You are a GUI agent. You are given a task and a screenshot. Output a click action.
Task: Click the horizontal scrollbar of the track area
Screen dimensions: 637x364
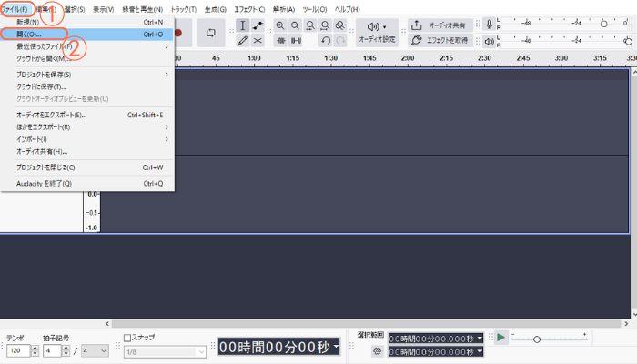point(367,324)
